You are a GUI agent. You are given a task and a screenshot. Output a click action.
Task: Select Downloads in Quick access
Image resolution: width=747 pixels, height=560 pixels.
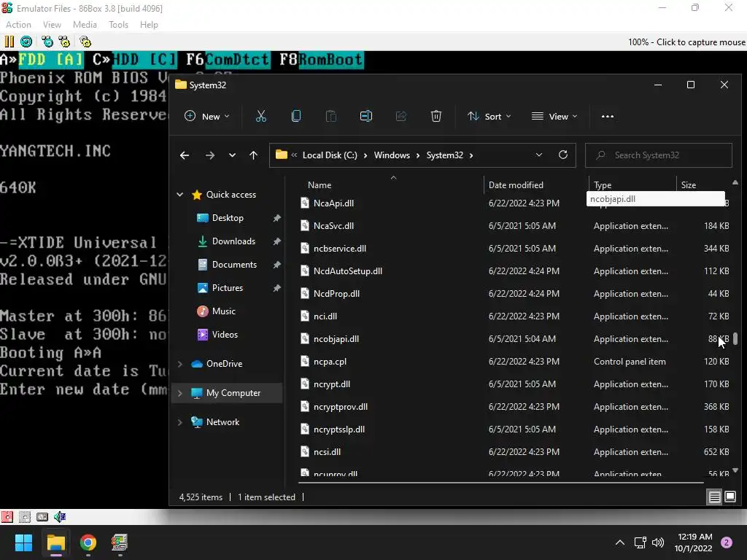[233, 241]
